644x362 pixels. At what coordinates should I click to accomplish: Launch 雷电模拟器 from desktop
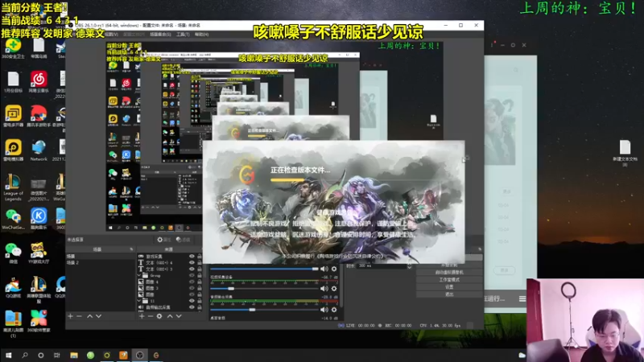tap(13, 150)
